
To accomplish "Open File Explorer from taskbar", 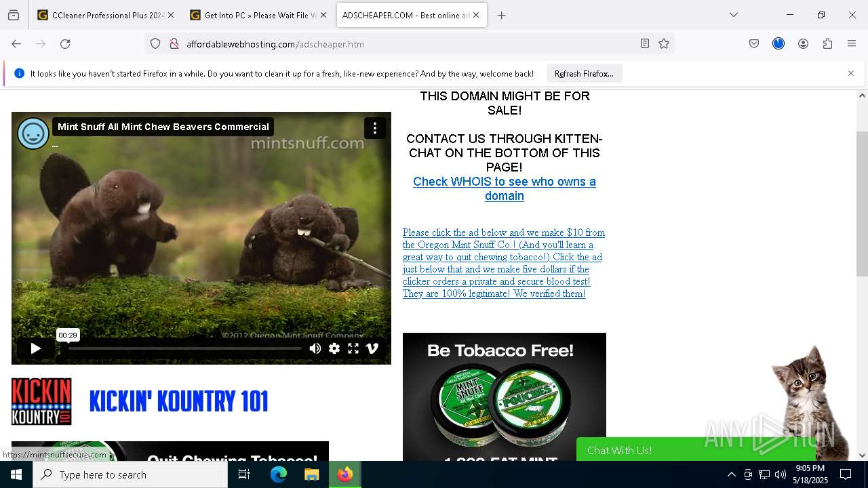I will [311, 474].
